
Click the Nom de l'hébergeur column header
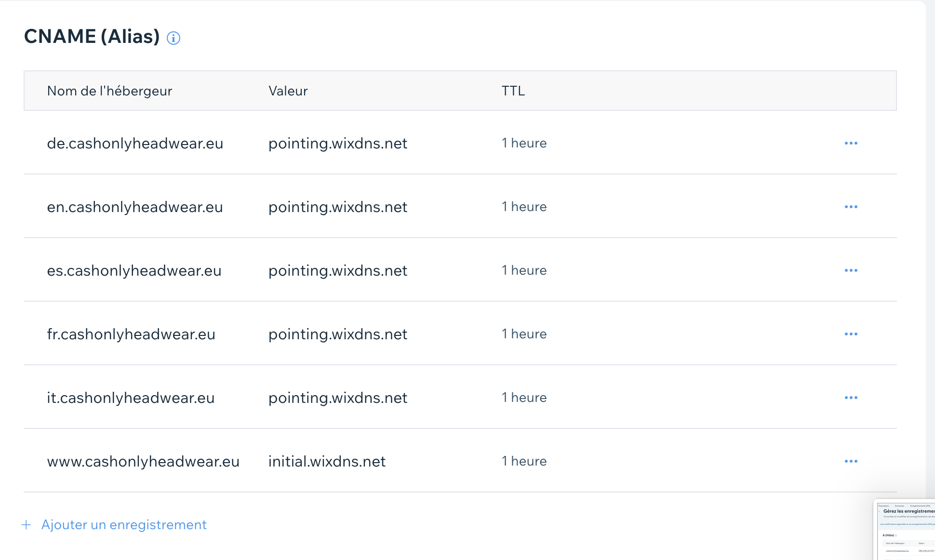click(x=109, y=91)
